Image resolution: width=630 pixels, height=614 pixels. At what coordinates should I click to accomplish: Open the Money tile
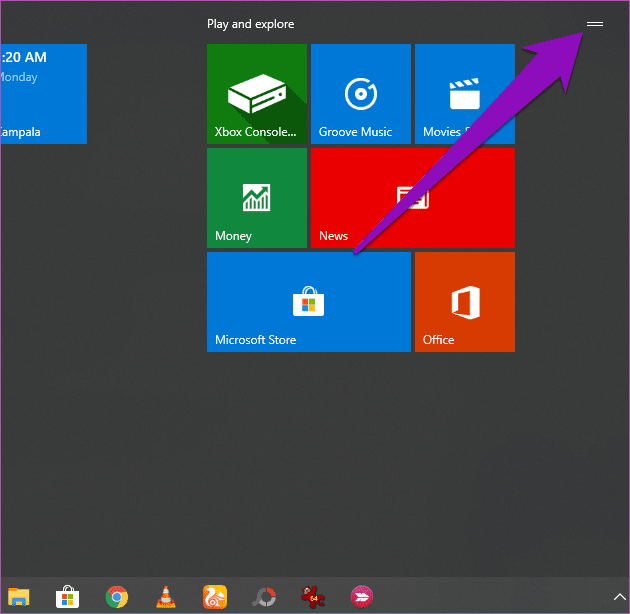click(x=257, y=198)
